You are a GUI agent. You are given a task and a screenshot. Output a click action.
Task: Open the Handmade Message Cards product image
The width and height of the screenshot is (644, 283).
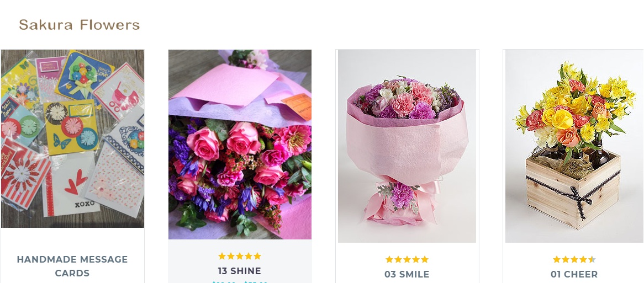(73, 138)
